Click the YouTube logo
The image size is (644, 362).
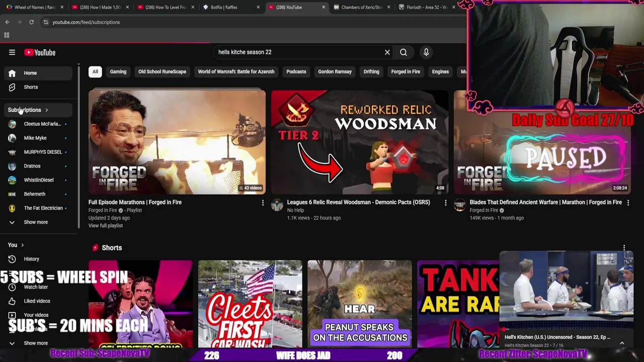(40, 52)
